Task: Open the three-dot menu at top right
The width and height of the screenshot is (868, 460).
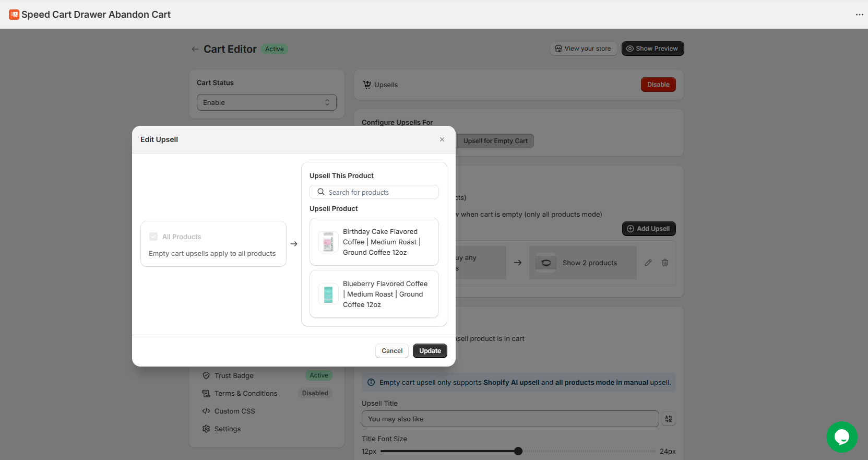Action: [859, 15]
